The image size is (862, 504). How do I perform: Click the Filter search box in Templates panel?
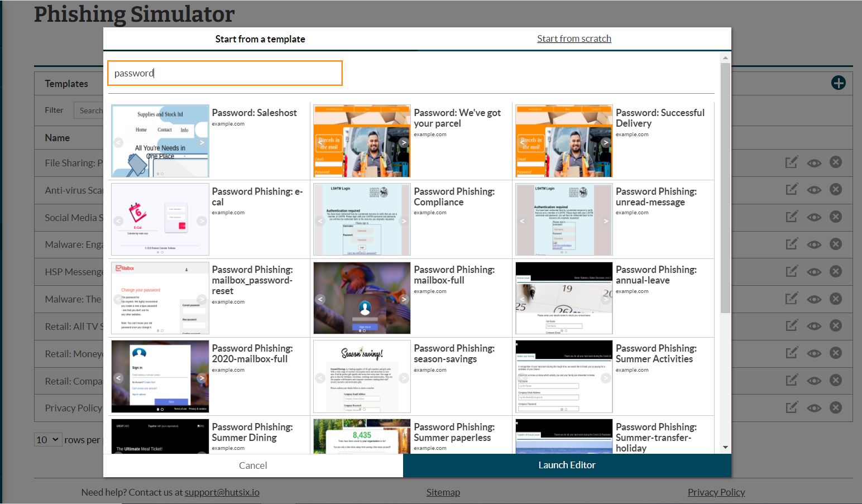click(89, 110)
